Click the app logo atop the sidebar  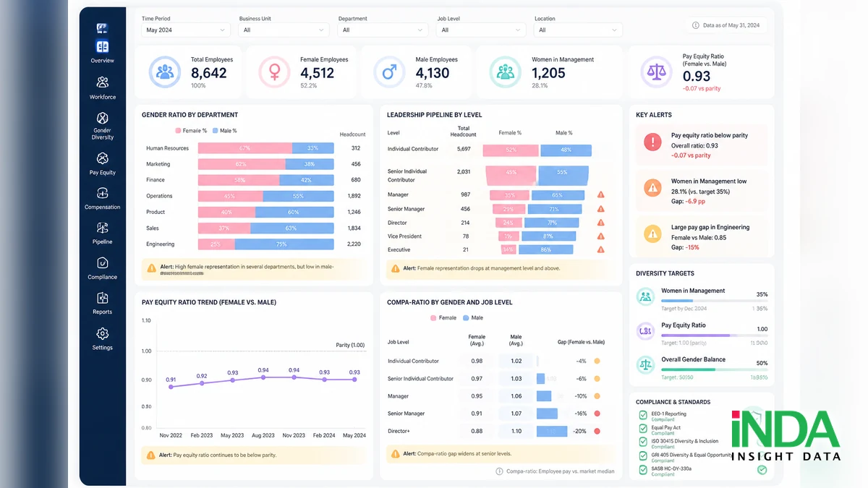(x=102, y=29)
